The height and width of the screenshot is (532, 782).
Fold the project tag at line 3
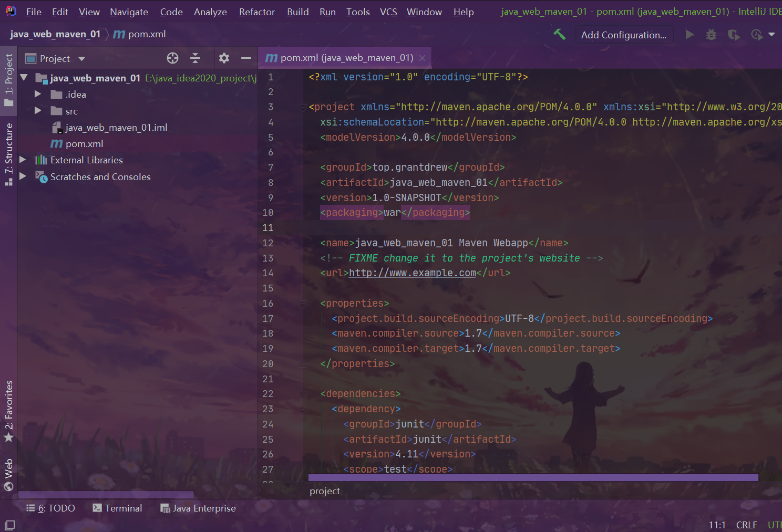(303, 107)
